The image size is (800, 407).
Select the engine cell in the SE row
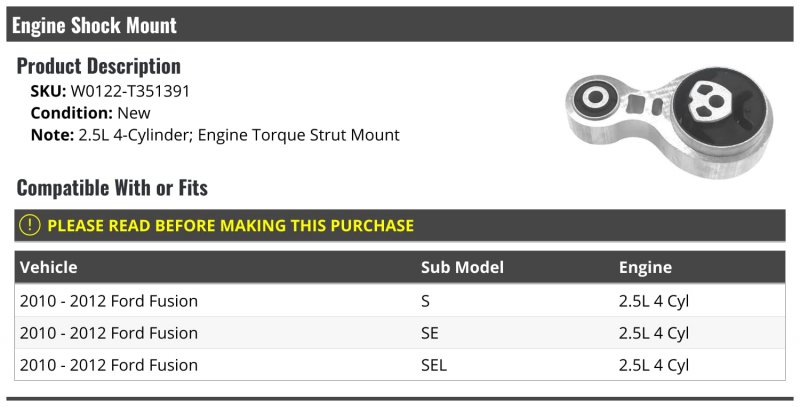coord(654,333)
